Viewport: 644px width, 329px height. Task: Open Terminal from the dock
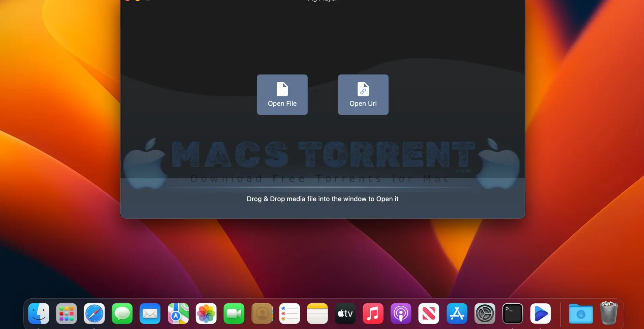tap(513, 313)
